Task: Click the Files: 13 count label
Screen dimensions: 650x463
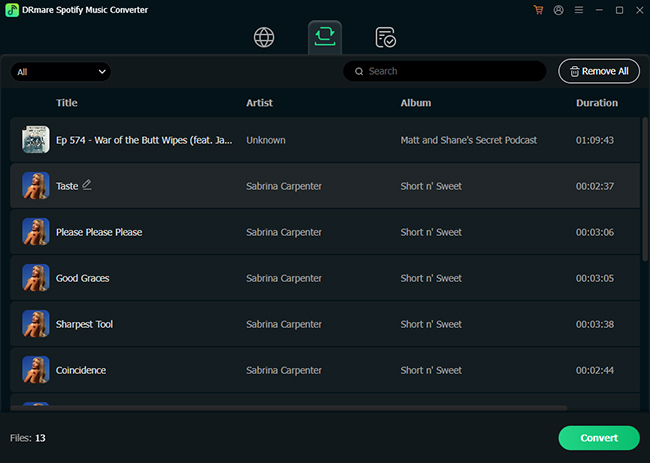Action: pos(28,438)
